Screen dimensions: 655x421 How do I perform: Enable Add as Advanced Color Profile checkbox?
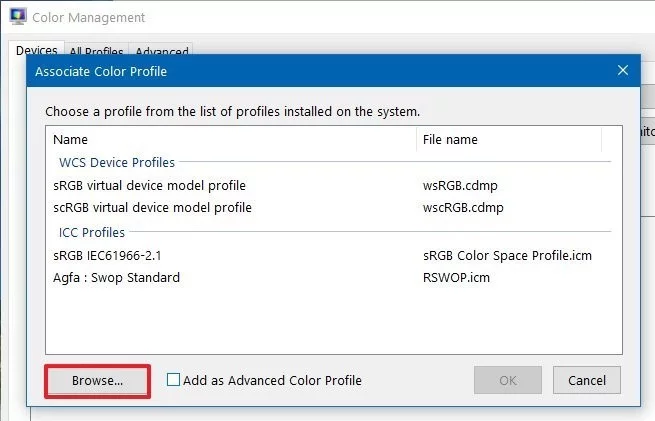174,380
